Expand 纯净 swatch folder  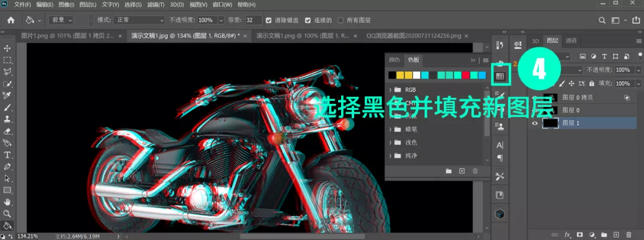(x=390, y=156)
